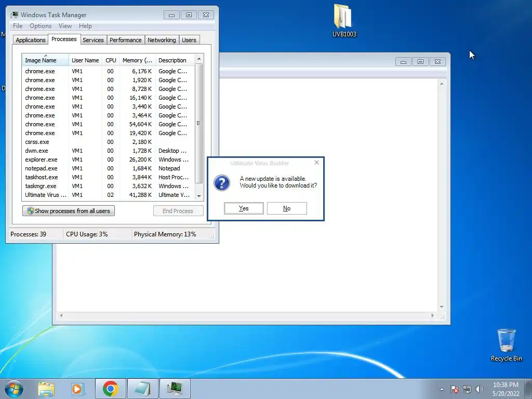Click the process list vertical scrollbar thumb
Image resolution: width=532 pixels, height=399 pixels.
coord(199,123)
